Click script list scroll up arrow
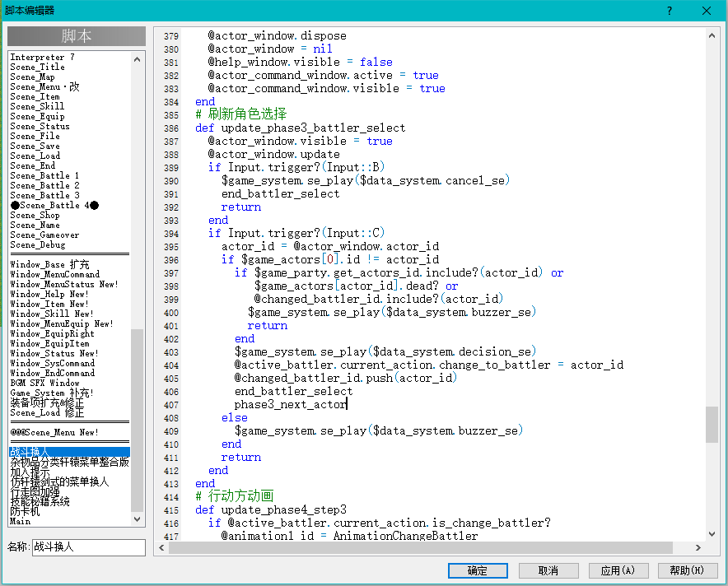This screenshot has height=586, width=728. 137,59
